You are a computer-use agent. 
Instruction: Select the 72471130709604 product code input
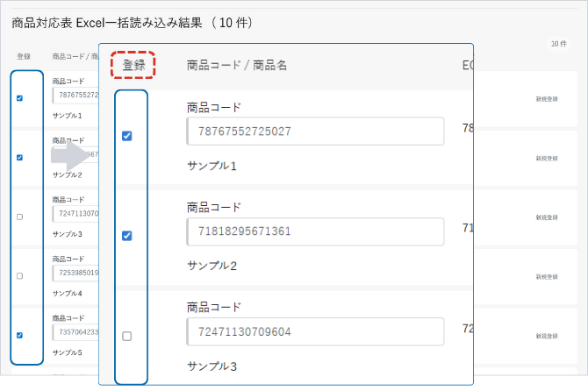315,331
